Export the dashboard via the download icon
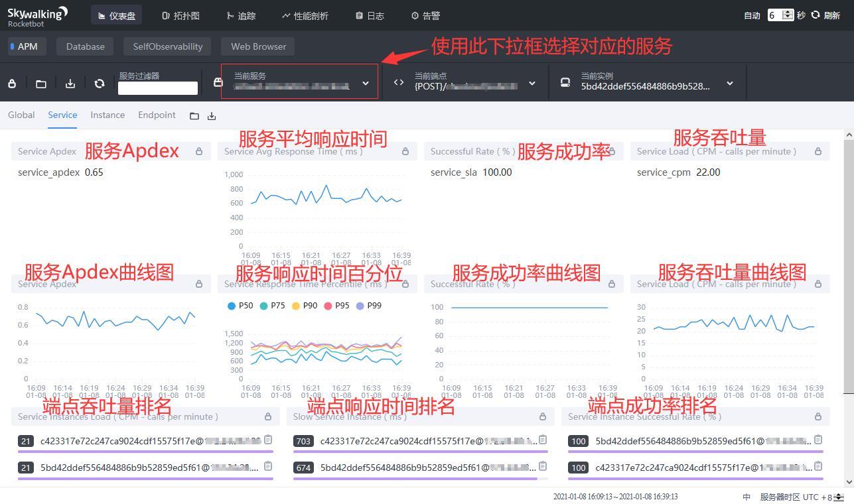This screenshot has height=504, width=854. point(70,83)
